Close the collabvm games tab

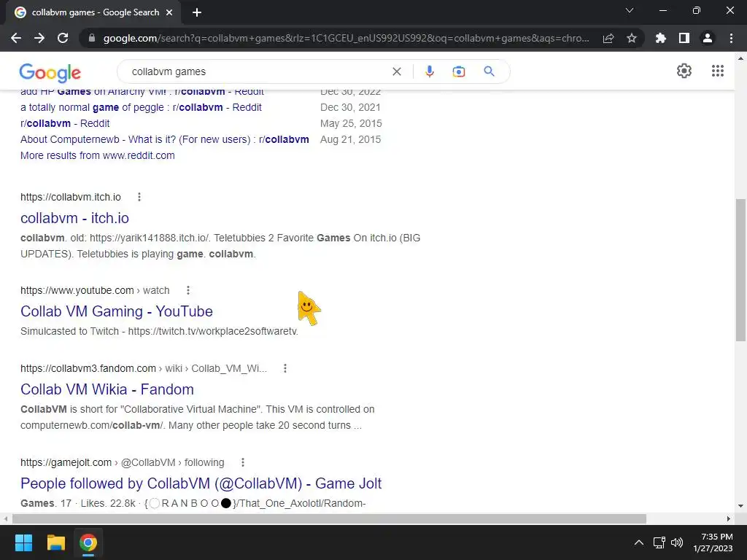point(169,13)
